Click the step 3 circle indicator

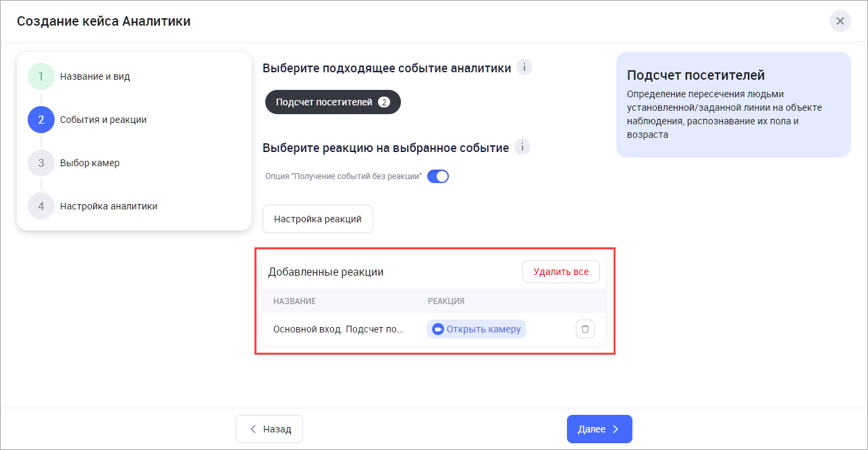tap(40, 163)
